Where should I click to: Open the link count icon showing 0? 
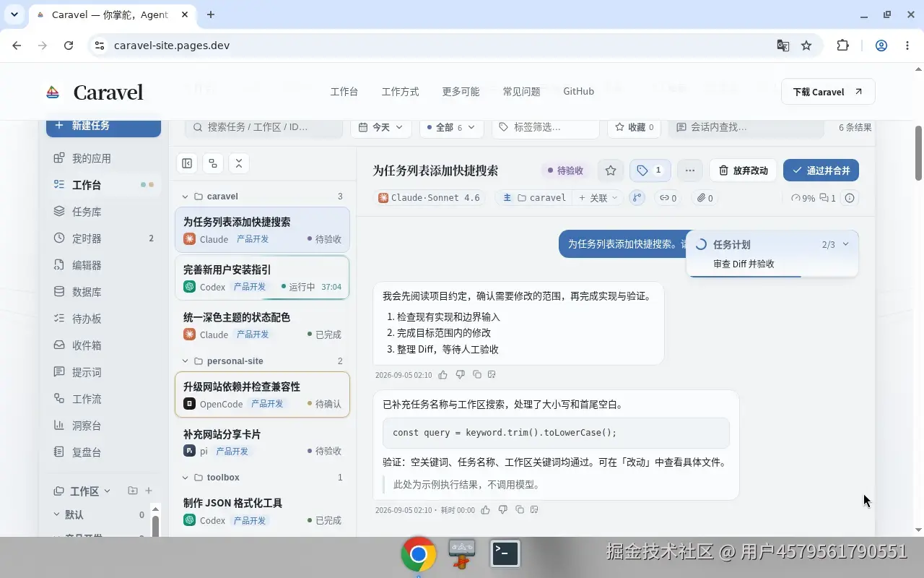click(x=667, y=198)
